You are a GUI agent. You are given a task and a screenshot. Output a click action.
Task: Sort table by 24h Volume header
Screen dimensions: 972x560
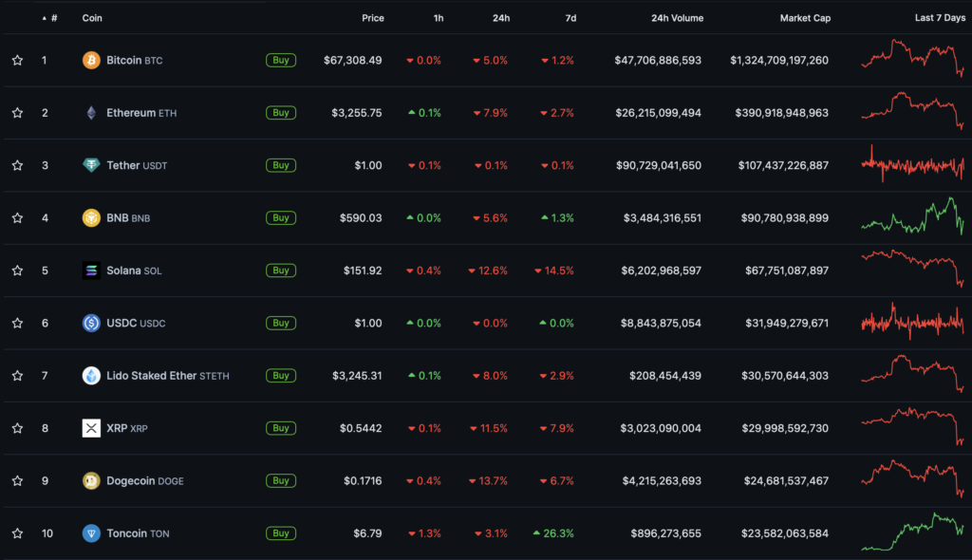pos(677,18)
